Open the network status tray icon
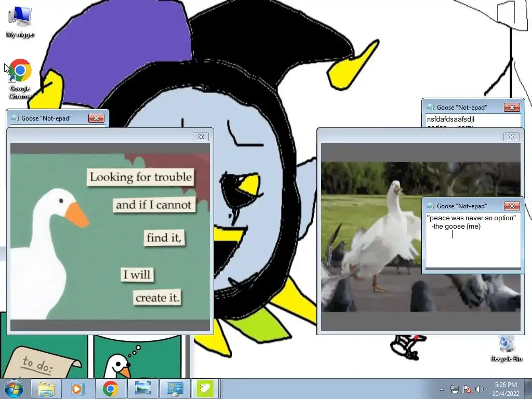 pyautogui.click(x=454, y=389)
